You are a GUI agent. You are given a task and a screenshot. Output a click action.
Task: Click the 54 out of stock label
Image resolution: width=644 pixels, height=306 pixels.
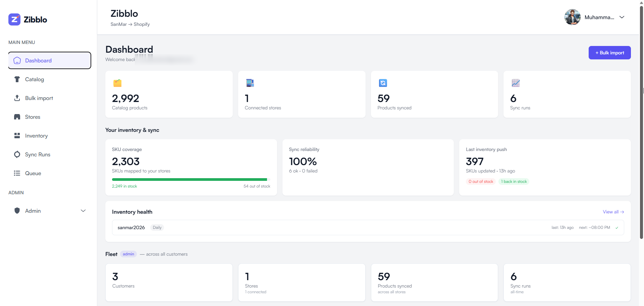(257, 186)
